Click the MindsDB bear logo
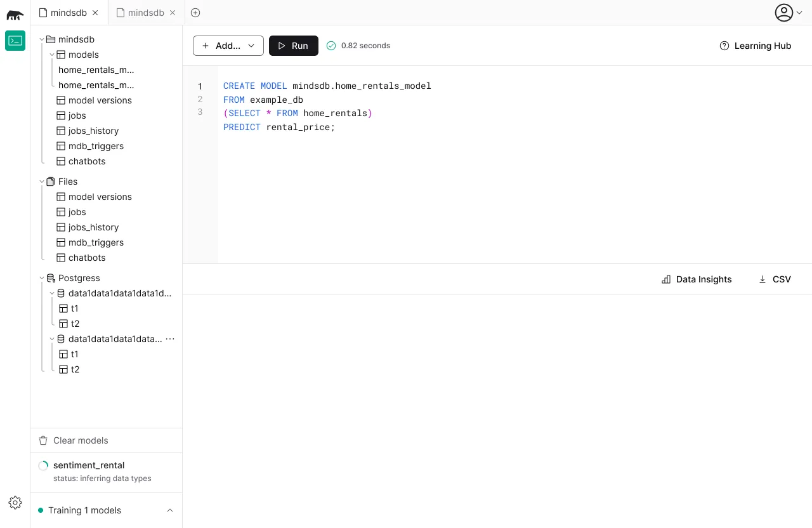Screen dimensions: 812x528 click(x=15, y=15)
